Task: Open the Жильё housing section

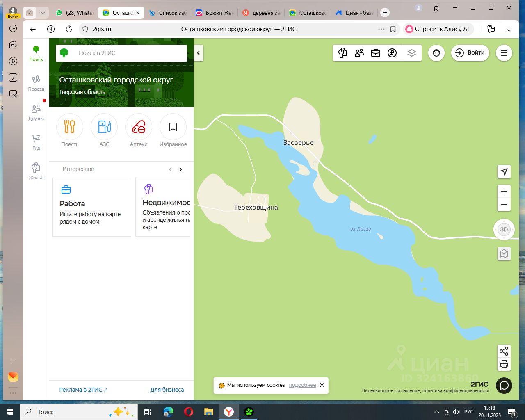Action: [36, 171]
